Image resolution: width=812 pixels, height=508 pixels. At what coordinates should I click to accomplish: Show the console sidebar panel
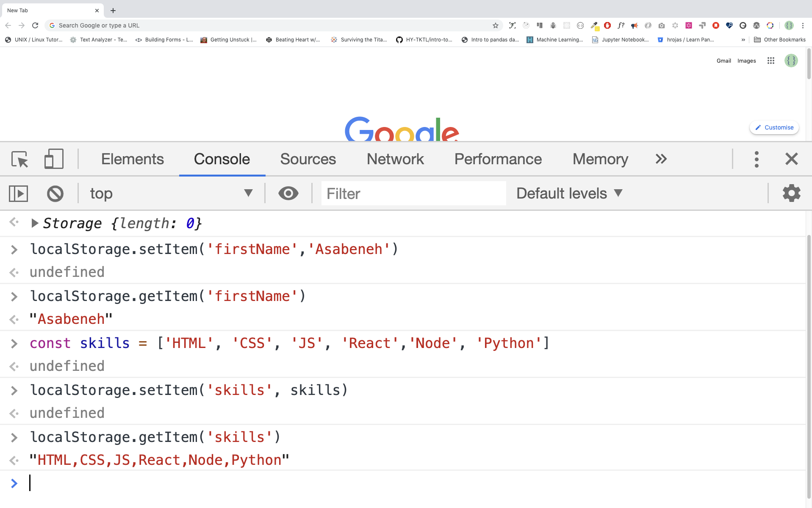pos(18,193)
